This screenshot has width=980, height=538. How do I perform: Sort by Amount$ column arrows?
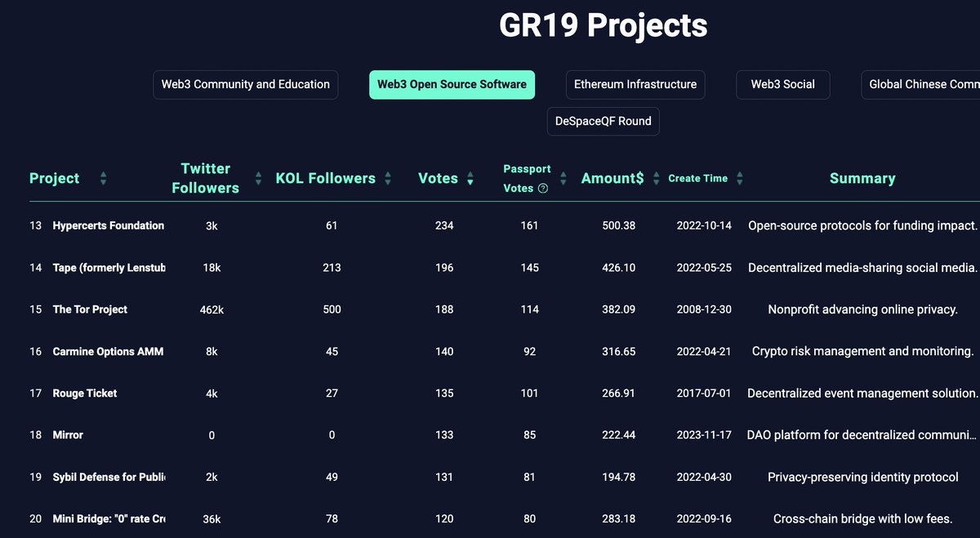pos(656,179)
